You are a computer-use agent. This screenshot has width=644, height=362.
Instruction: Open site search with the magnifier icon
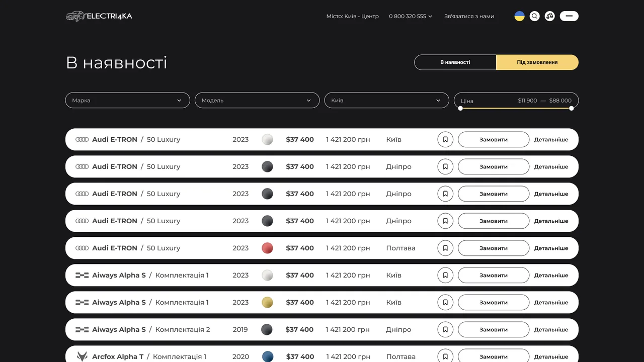(535, 16)
